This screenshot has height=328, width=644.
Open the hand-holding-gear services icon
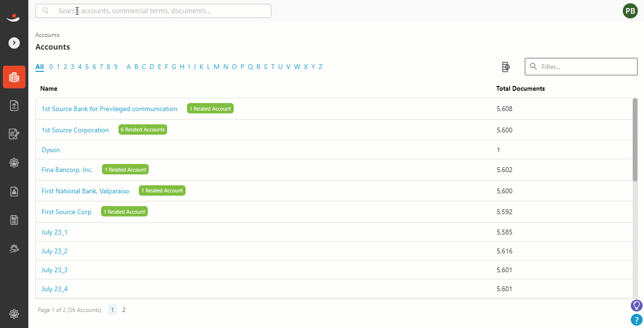click(14, 248)
